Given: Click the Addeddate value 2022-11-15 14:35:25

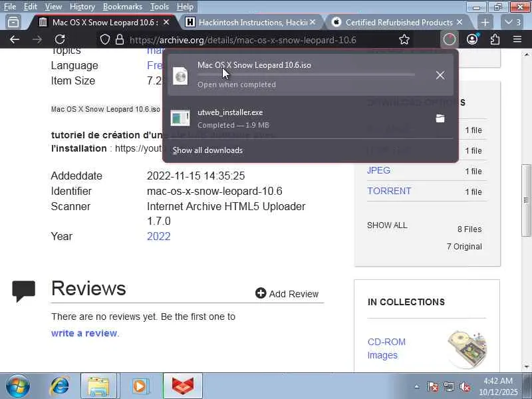Looking at the screenshot, I should click(x=196, y=176).
